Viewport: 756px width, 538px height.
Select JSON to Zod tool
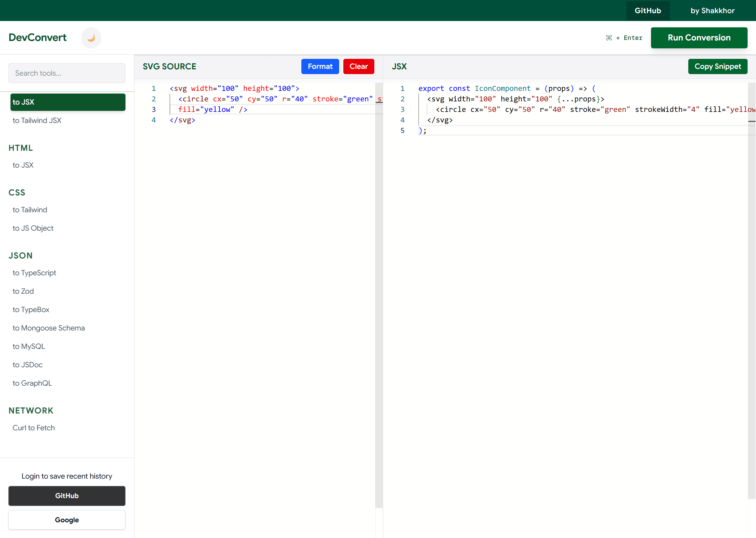click(23, 291)
